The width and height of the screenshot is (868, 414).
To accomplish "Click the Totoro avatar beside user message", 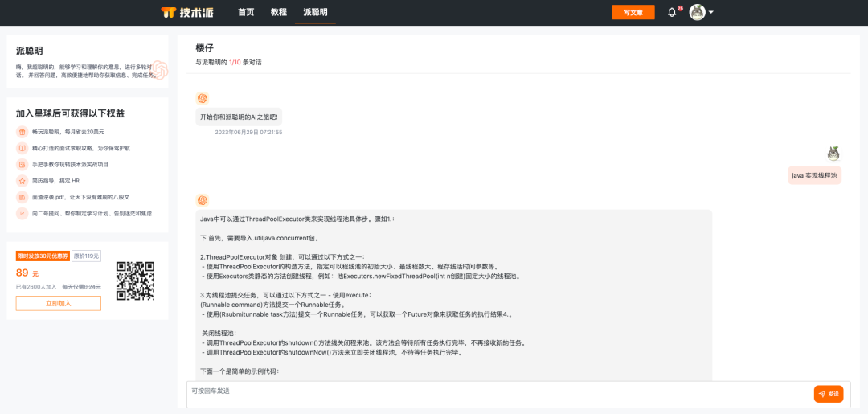I will point(833,154).
